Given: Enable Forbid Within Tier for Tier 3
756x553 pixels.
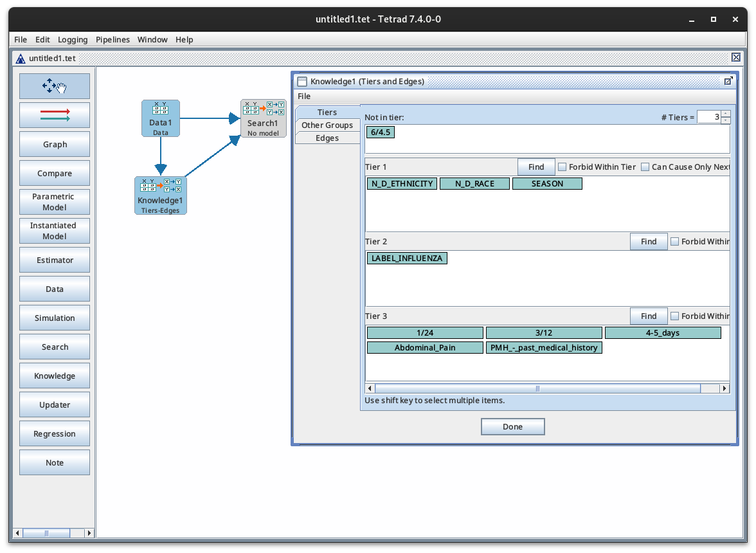Looking at the screenshot, I should (675, 316).
